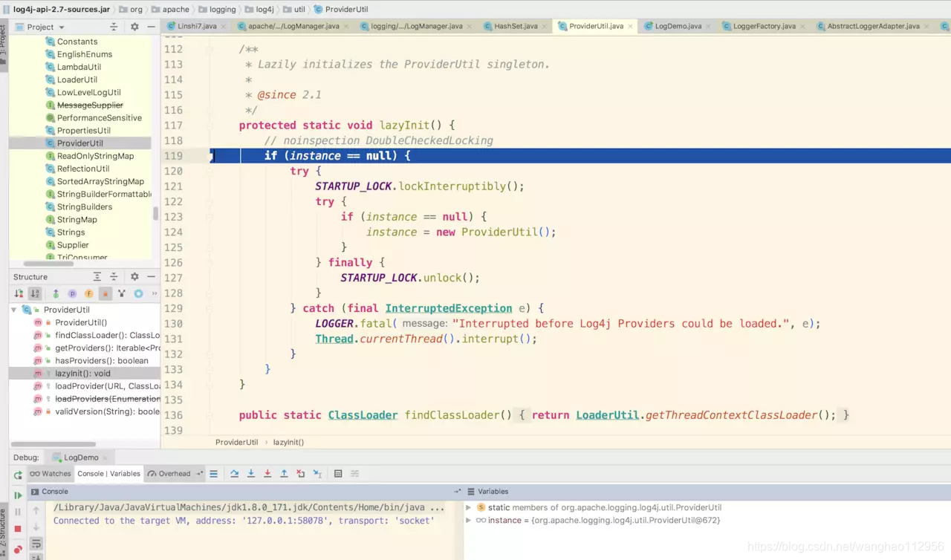This screenshot has width=951, height=560.
Task: Hide the Project panel
Action: click(151, 26)
